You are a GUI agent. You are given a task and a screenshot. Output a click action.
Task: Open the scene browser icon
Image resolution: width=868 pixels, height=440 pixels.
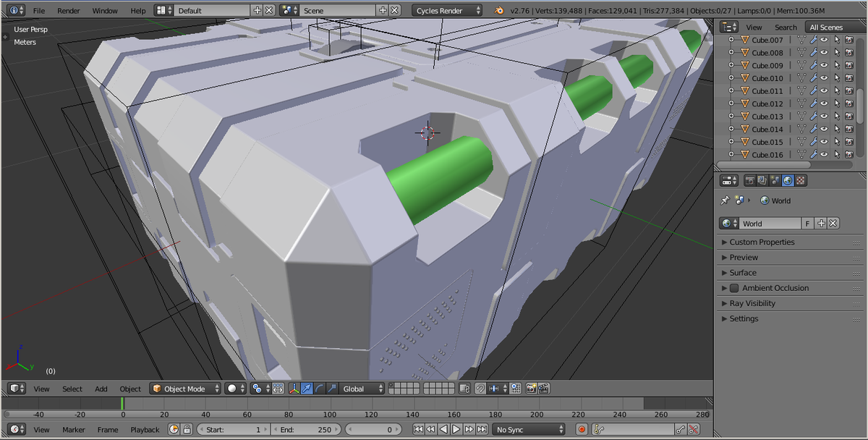pyautogui.click(x=289, y=11)
